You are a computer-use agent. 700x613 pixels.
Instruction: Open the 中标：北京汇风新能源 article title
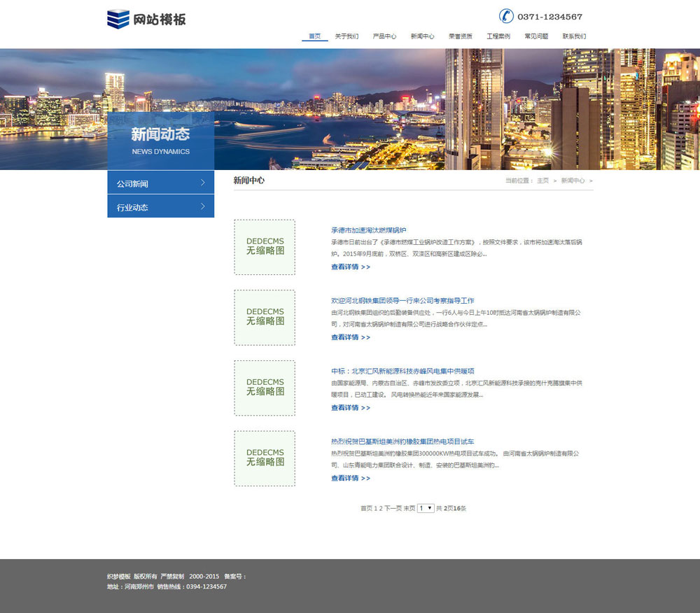point(402,371)
